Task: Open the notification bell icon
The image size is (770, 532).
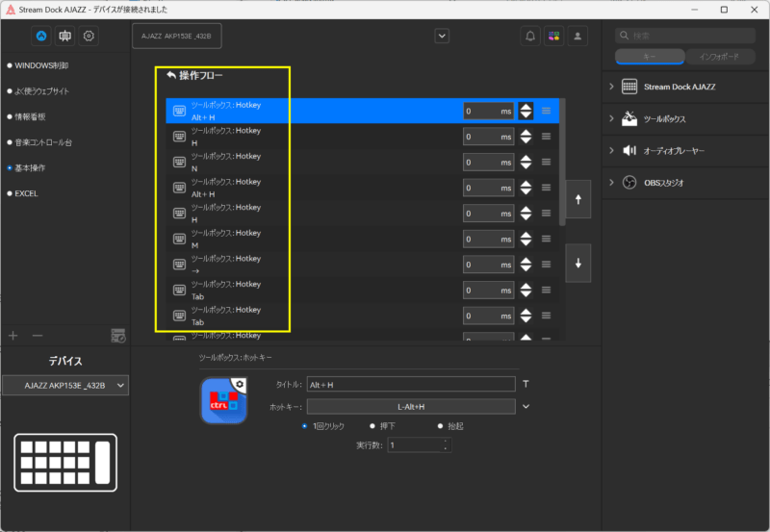Action: pyautogui.click(x=530, y=36)
